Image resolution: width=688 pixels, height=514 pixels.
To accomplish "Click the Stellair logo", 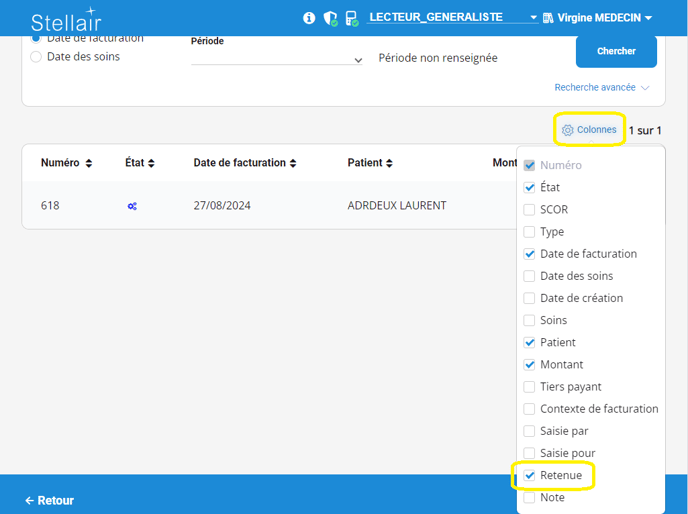I will (x=65, y=20).
